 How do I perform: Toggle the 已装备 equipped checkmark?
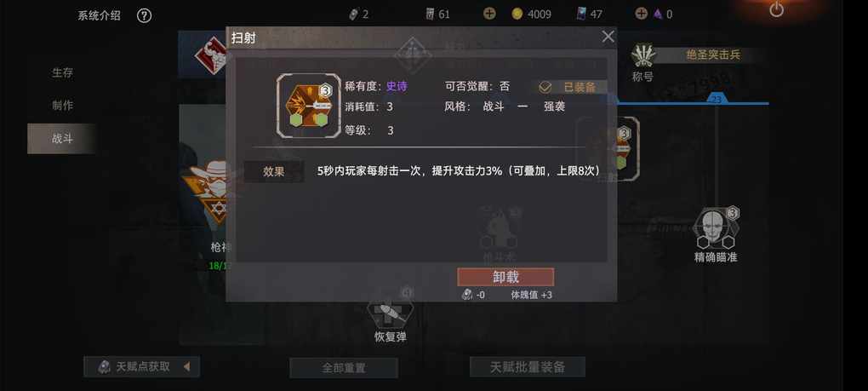[x=545, y=87]
